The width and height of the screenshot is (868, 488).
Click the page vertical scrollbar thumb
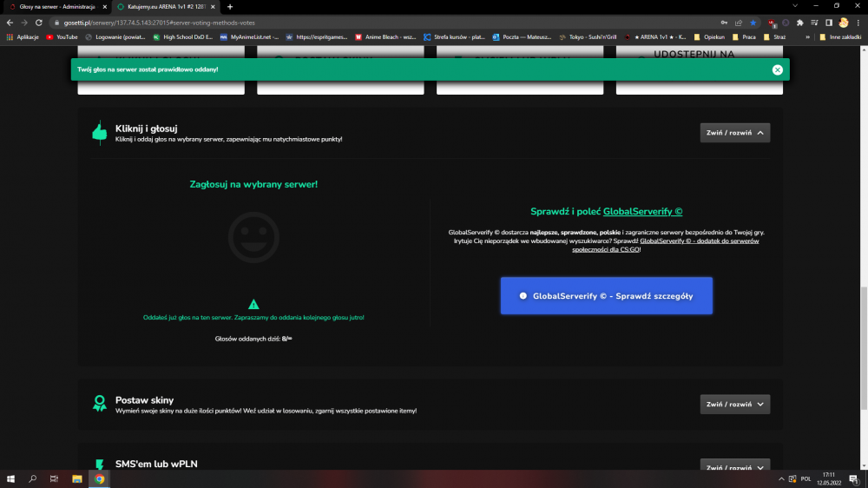click(x=864, y=348)
